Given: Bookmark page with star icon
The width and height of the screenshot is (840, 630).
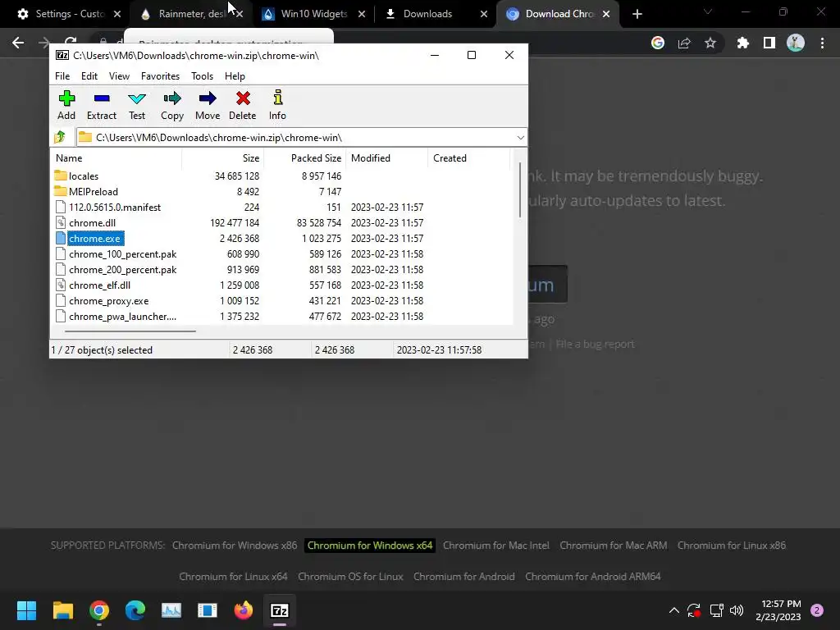Looking at the screenshot, I should (710, 43).
